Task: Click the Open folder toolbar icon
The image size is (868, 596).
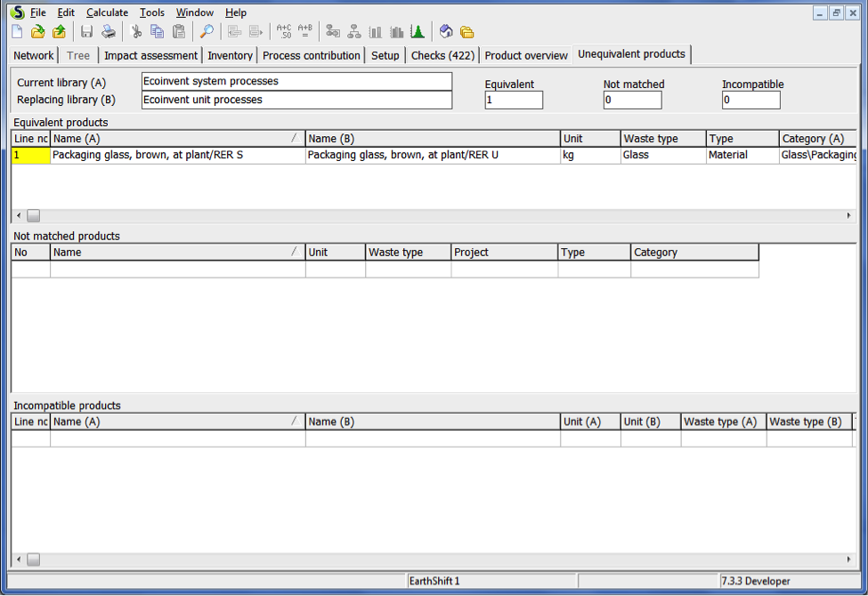Action: [x=37, y=32]
